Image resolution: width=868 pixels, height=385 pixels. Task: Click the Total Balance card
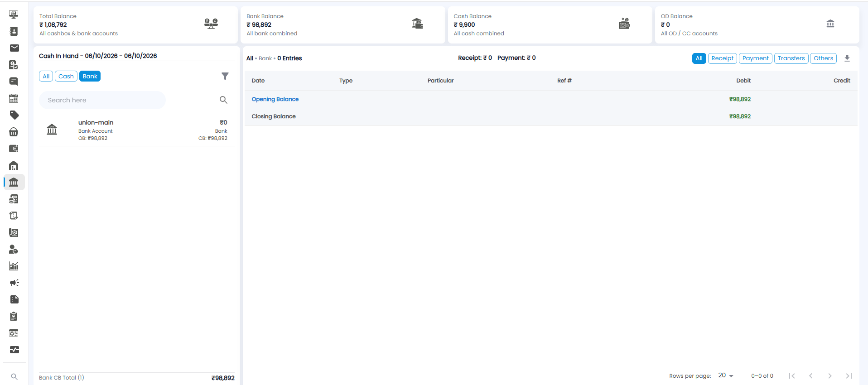pos(135,25)
